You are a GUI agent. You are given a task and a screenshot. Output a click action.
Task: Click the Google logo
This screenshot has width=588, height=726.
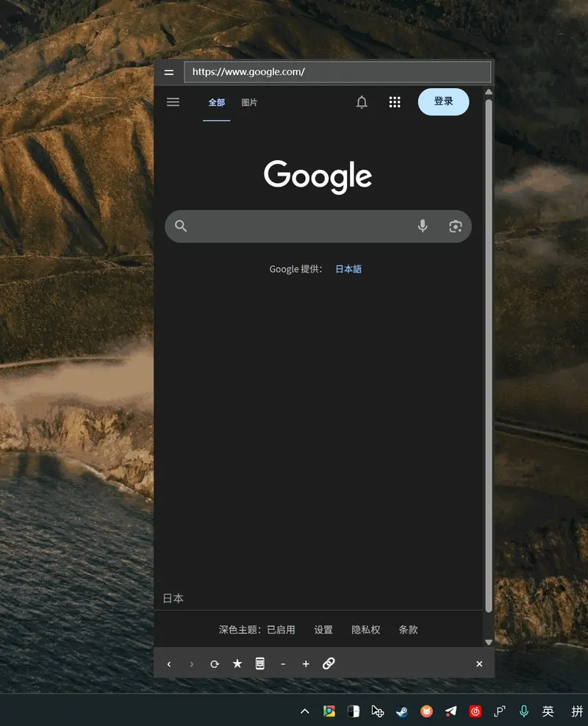(318, 176)
